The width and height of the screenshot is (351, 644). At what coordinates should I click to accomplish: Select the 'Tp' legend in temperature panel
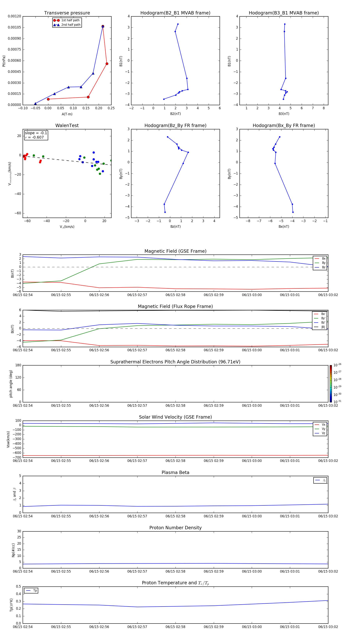pyautogui.click(x=31, y=591)
